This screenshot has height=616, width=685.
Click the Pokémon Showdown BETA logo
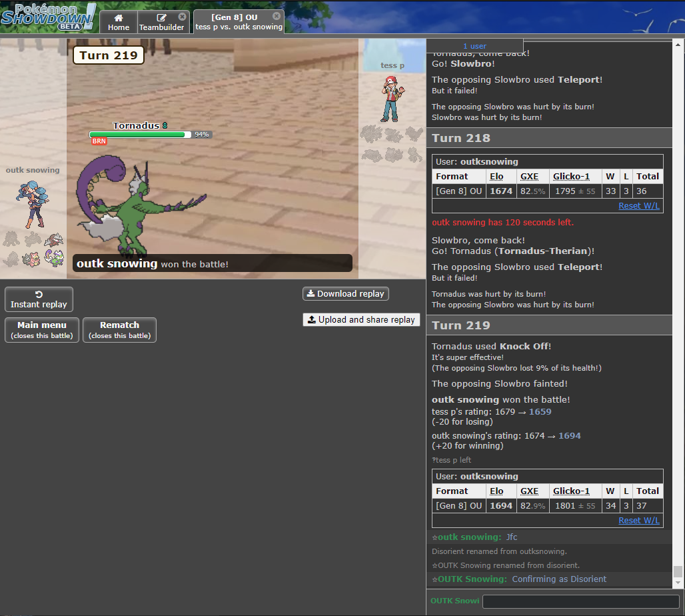coord(48,17)
